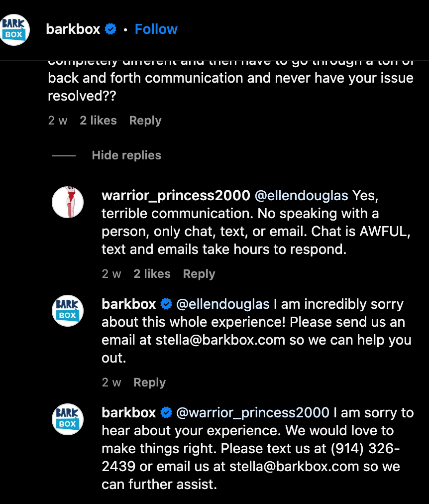Reply to the top parent comment
The width and height of the screenshot is (429, 504).
pos(145,121)
